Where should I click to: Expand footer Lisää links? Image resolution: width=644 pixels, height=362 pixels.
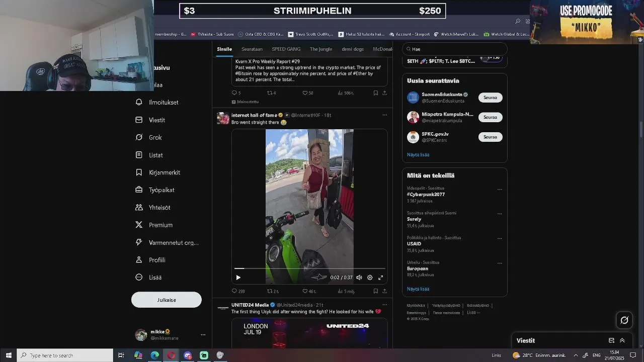click(x=473, y=312)
